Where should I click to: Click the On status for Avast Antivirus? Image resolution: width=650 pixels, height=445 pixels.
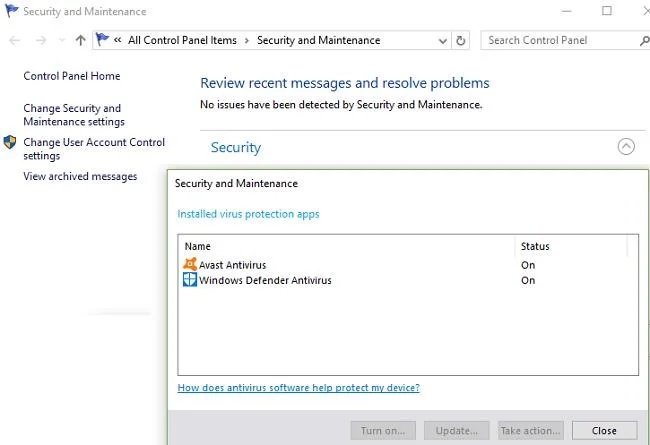[x=528, y=265]
